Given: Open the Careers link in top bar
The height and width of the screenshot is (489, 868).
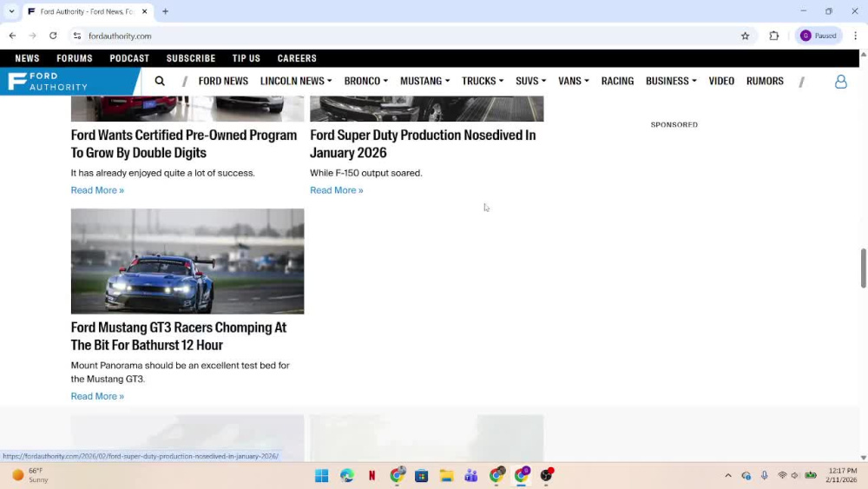Looking at the screenshot, I should point(297,58).
